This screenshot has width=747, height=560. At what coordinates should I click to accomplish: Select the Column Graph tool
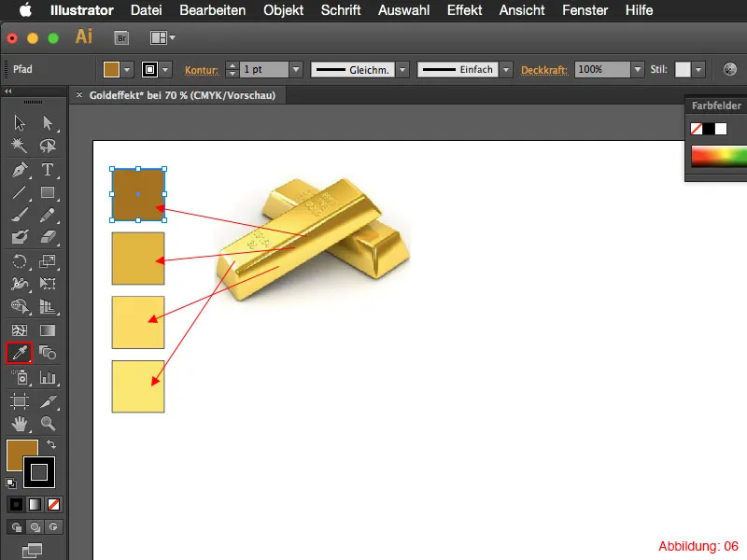tap(48, 377)
